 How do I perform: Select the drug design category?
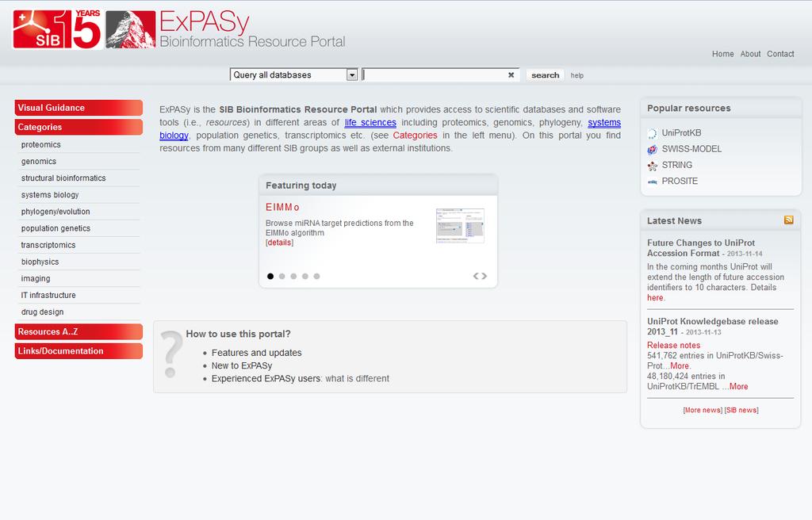point(43,312)
